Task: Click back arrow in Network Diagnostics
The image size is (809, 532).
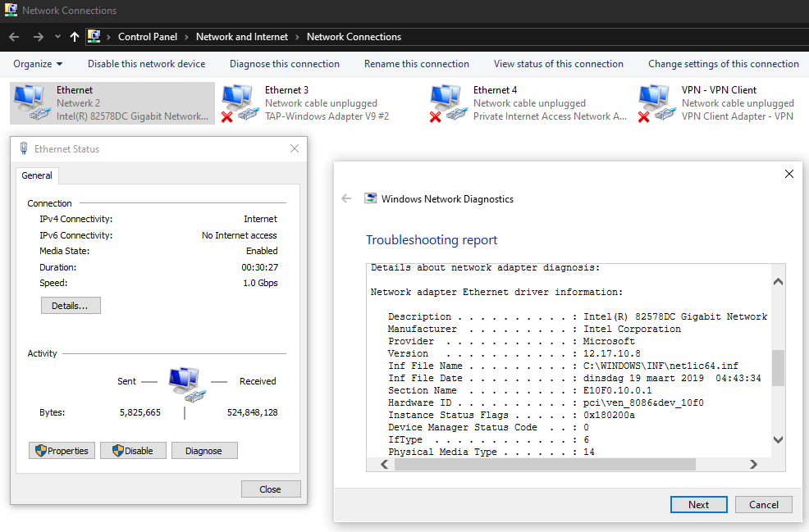Action: 346,198
